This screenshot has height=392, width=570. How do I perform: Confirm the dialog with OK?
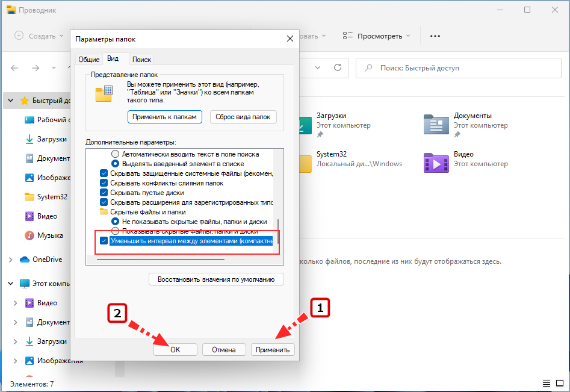click(175, 349)
